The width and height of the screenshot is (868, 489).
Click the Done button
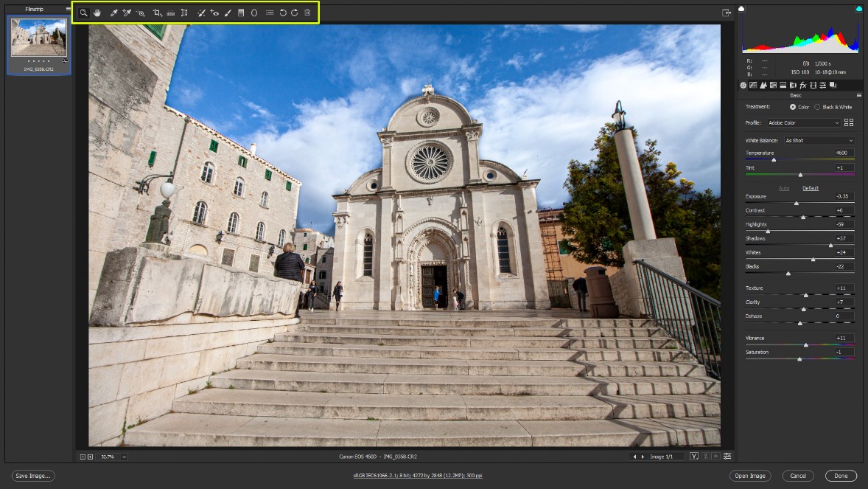coord(841,476)
